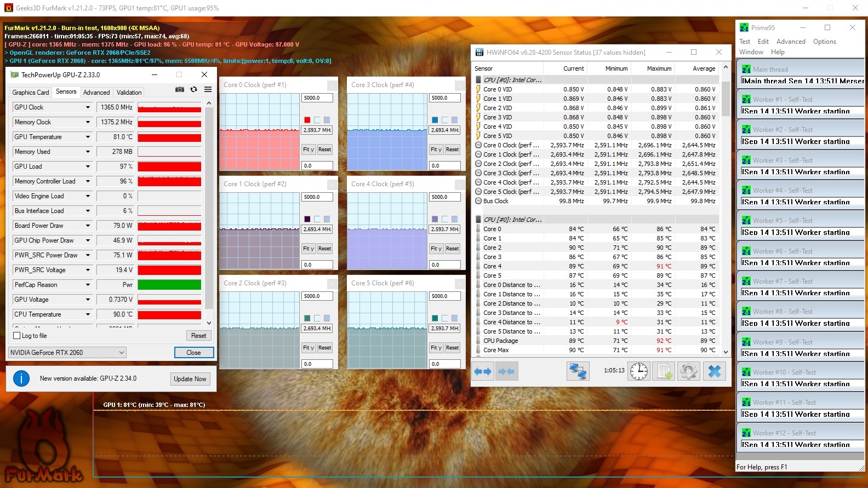This screenshot has height=488, width=868.
Task: Click HWiNFO start logging sheet icon
Action: click(664, 371)
